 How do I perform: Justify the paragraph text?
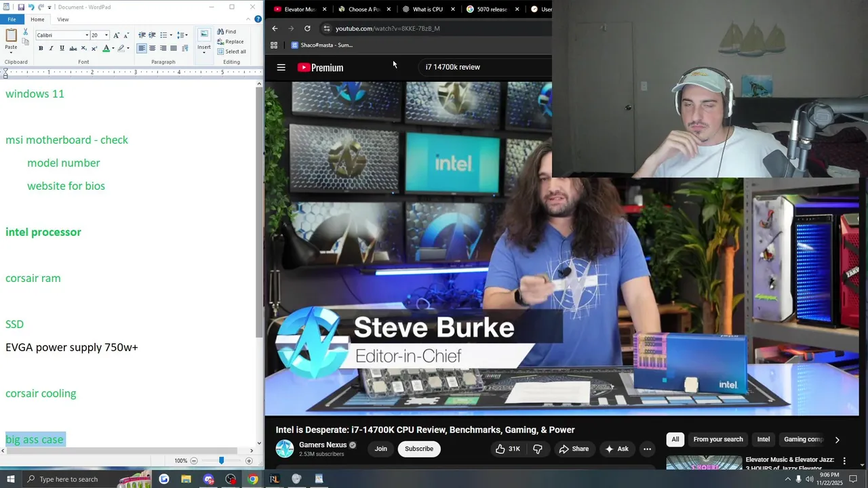174,48
